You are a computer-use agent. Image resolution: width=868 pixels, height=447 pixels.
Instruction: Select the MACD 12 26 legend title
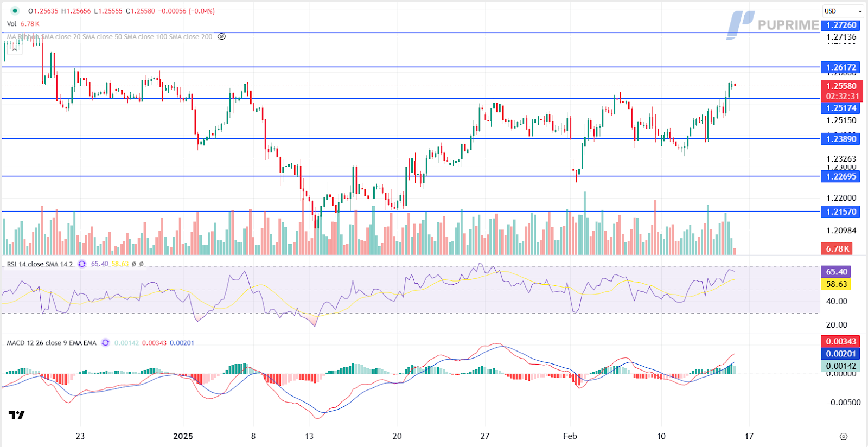52,343
